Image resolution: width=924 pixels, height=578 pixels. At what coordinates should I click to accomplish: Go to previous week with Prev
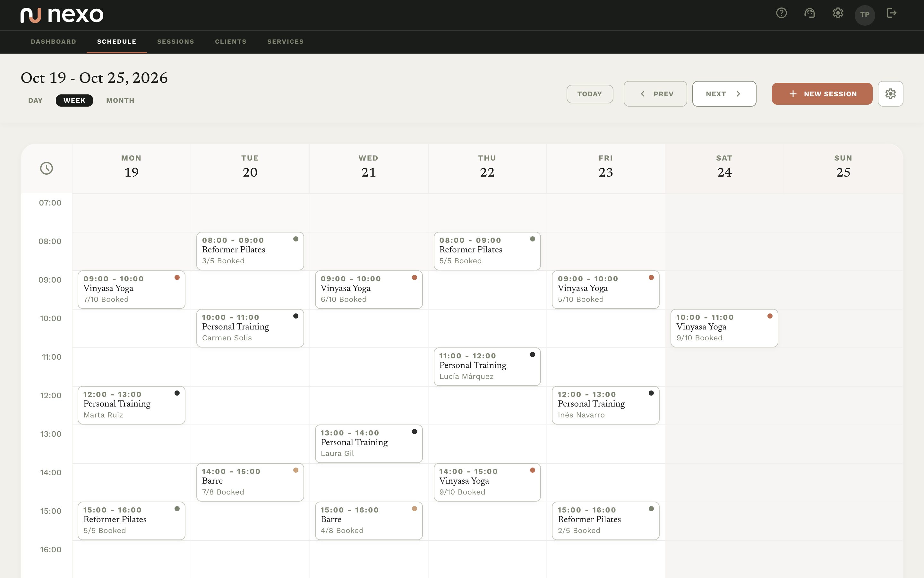tap(655, 94)
